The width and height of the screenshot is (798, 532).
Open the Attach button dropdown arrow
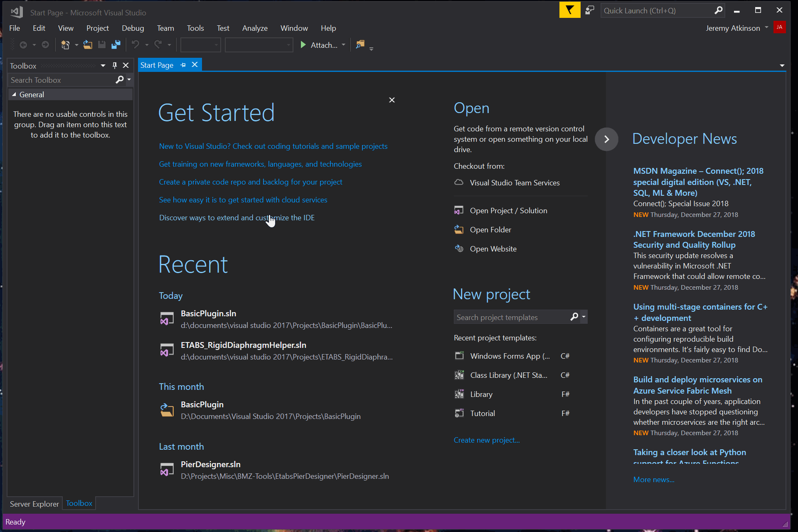[343, 45]
